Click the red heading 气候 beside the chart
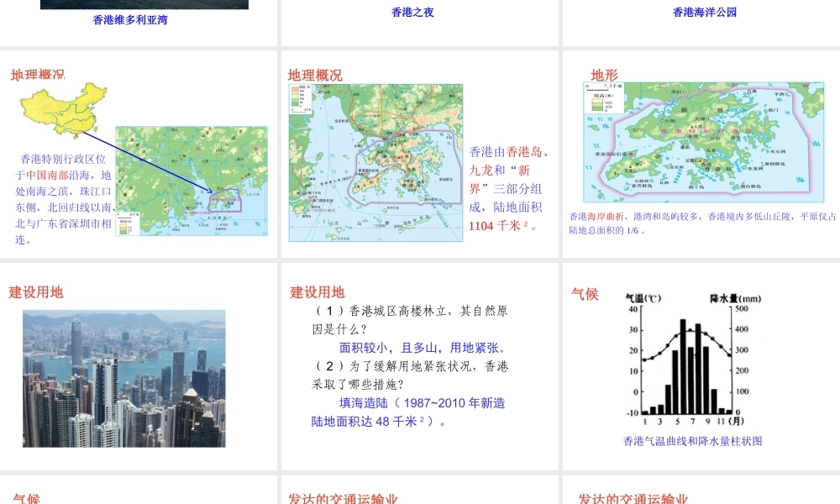The image size is (840, 504). pos(585,294)
